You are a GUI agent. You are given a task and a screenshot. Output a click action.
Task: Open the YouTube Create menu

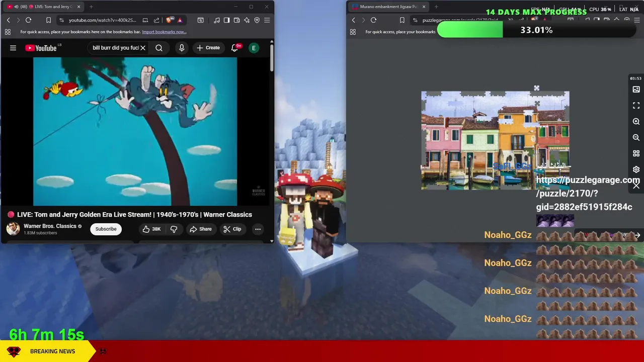pos(208,48)
